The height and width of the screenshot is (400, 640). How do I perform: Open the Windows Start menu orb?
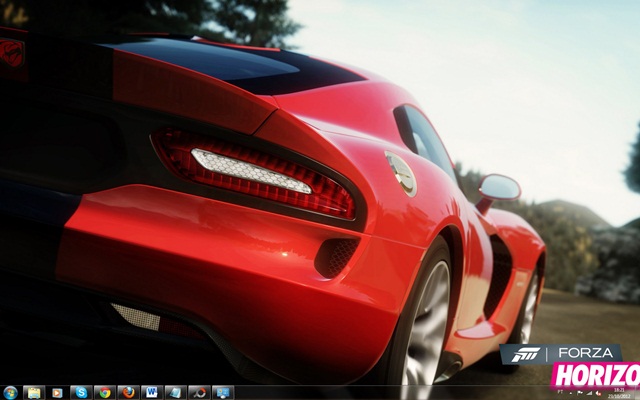click(x=10, y=393)
